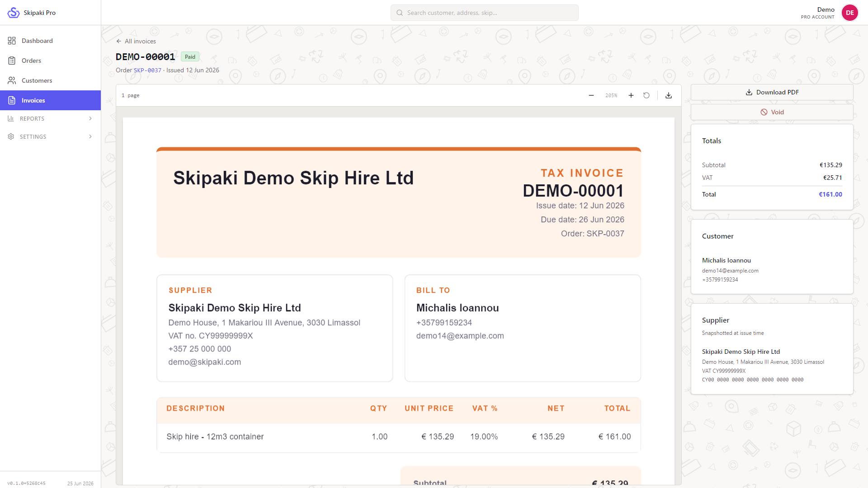Click 'Due date: 26 Jun 2026' in PDF
Screen dimensions: 868x488
(x=582, y=220)
